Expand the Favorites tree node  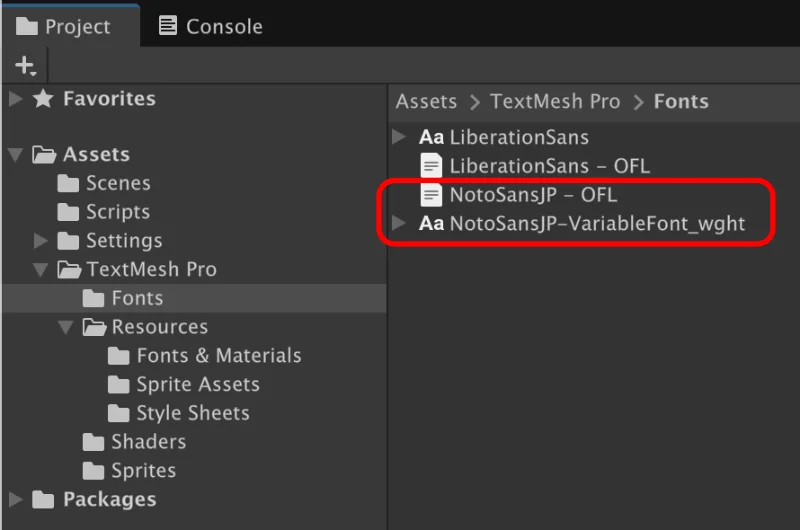tap(16, 98)
